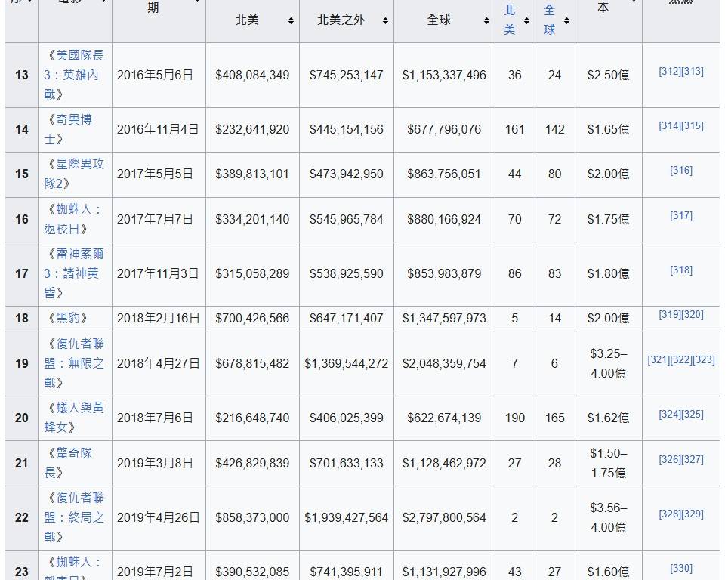This screenshot has width=728, height=580.
Task: Open the 美國隊長3：英雄內戰 film link
Action: 74,75
